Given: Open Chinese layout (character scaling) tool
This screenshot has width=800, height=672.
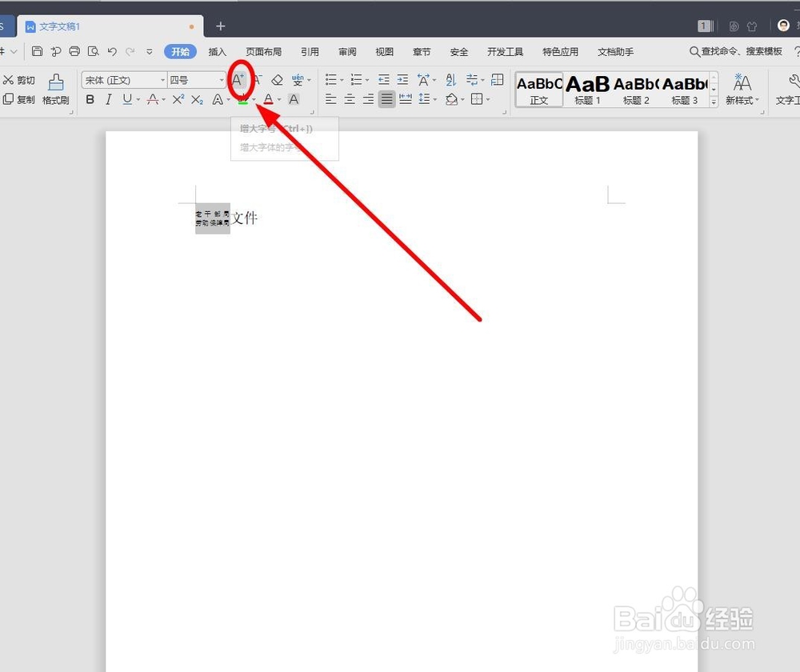Looking at the screenshot, I should click(x=423, y=79).
